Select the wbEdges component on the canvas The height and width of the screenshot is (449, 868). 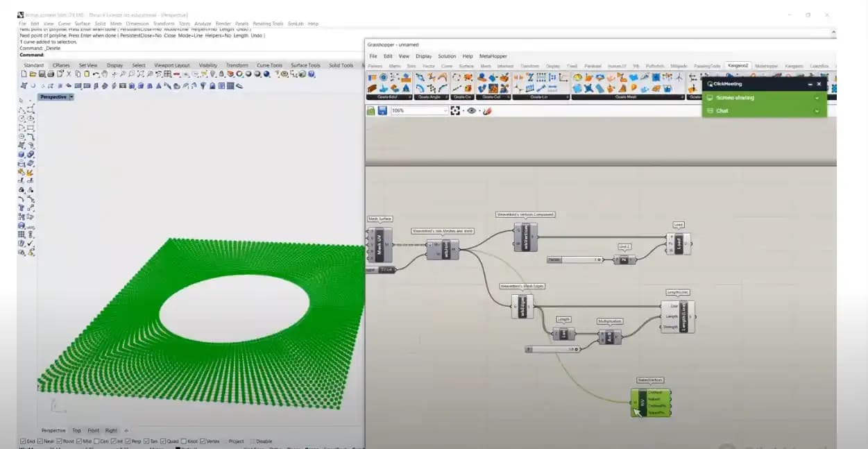click(x=522, y=306)
